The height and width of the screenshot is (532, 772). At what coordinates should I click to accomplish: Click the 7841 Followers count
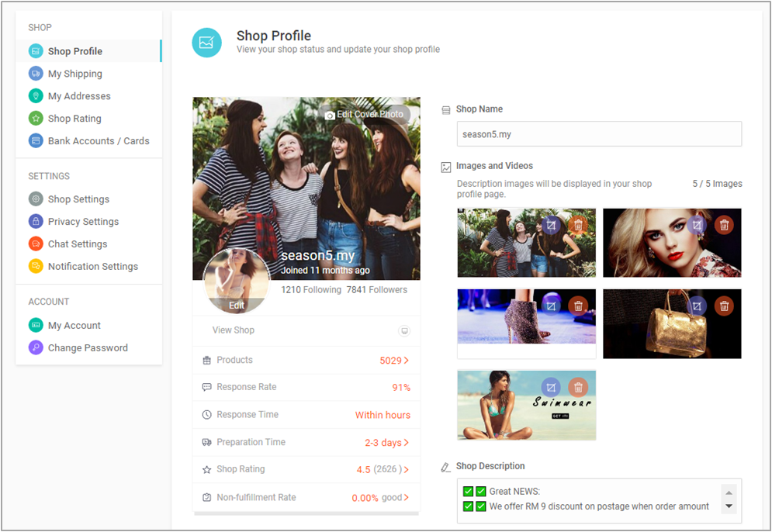pyautogui.click(x=376, y=289)
